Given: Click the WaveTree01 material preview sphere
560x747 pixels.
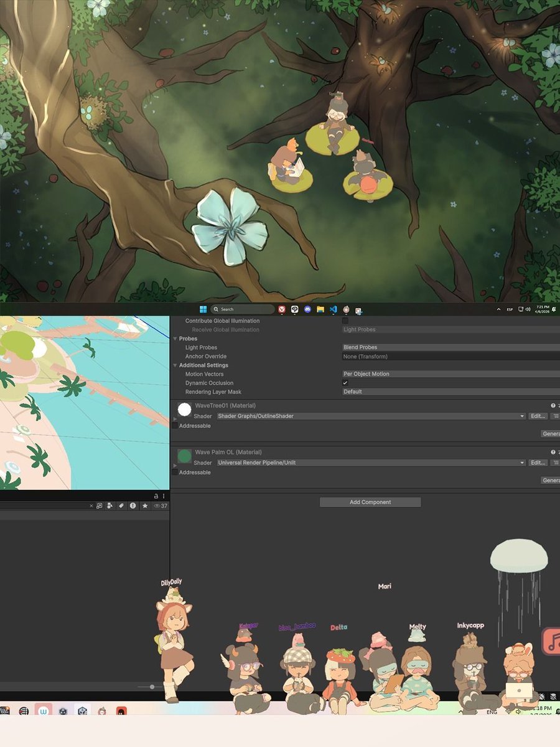Looking at the screenshot, I should tap(184, 409).
